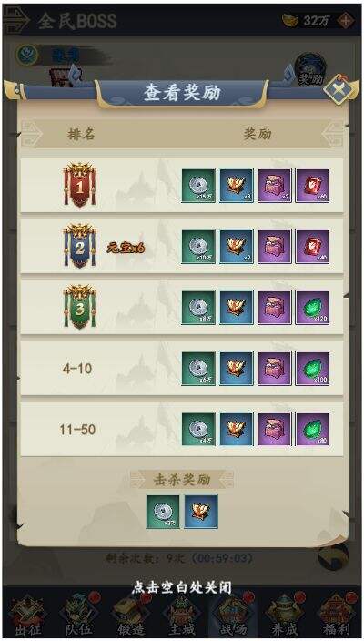Select the golden wings item in rank 3 row
The image size is (364, 641).
(237, 308)
